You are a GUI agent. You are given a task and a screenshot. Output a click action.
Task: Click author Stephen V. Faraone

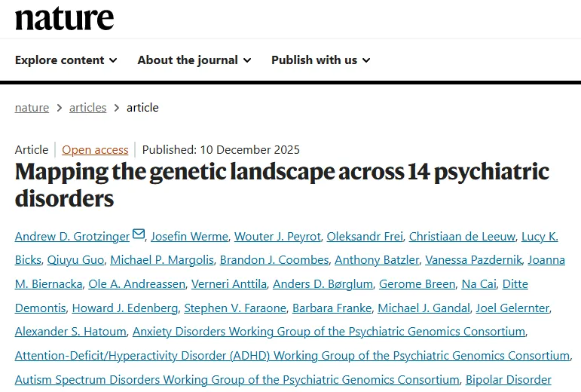pos(234,308)
